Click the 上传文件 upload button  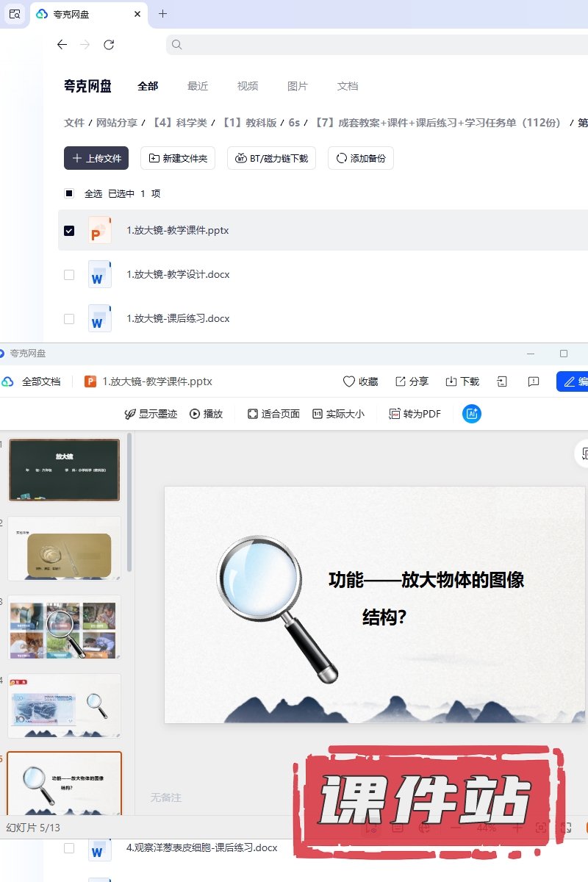[96, 158]
